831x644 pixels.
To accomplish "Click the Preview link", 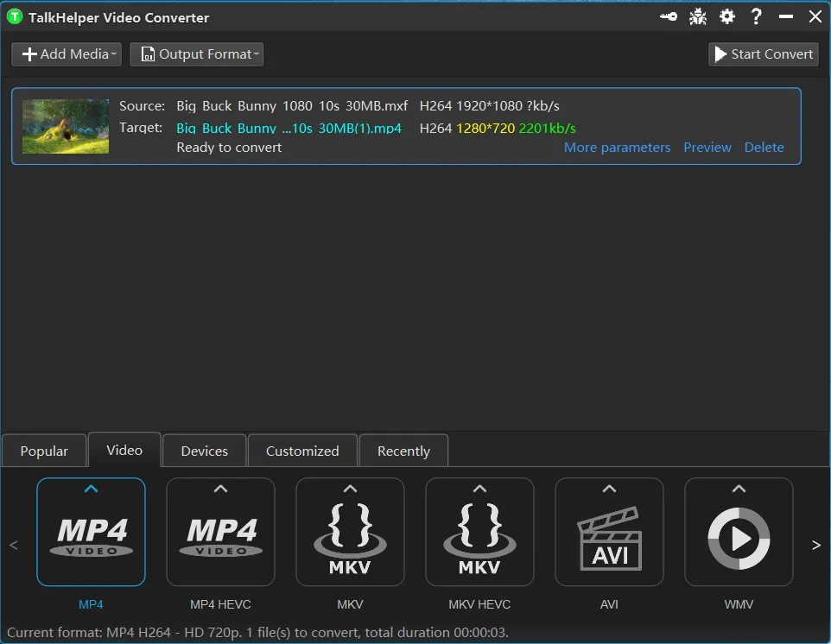I will coord(707,148).
